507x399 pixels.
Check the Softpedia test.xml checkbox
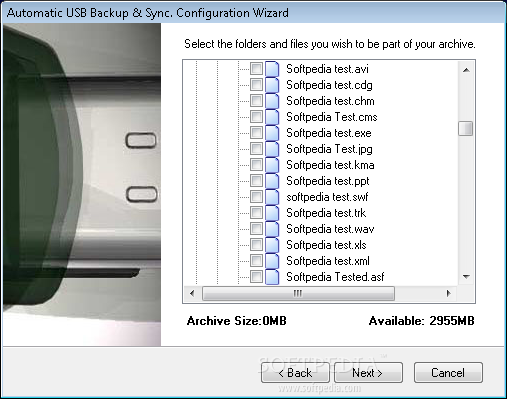point(256,261)
